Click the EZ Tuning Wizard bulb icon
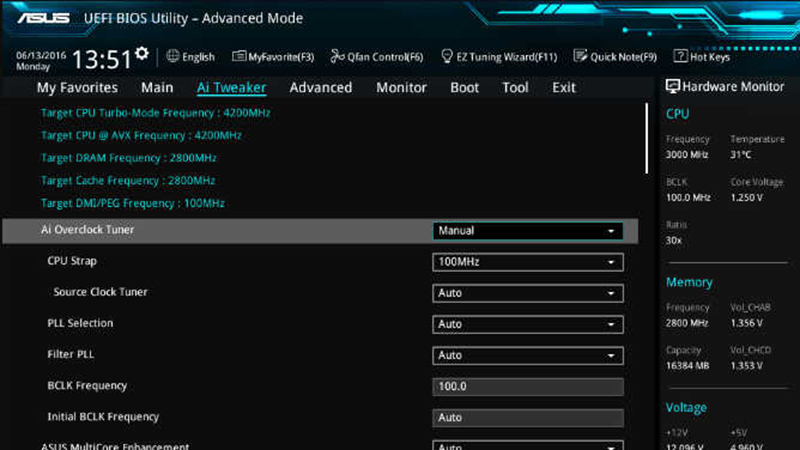 point(447,56)
